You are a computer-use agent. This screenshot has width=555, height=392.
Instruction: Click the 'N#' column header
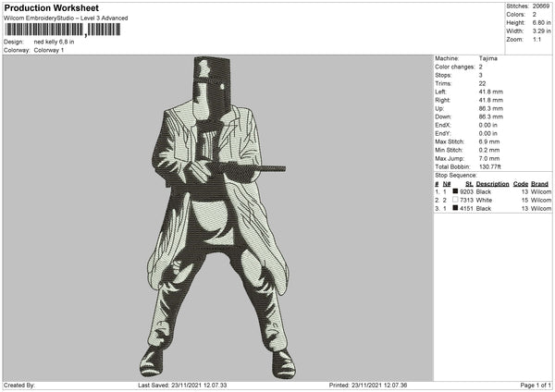[x=447, y=184]
